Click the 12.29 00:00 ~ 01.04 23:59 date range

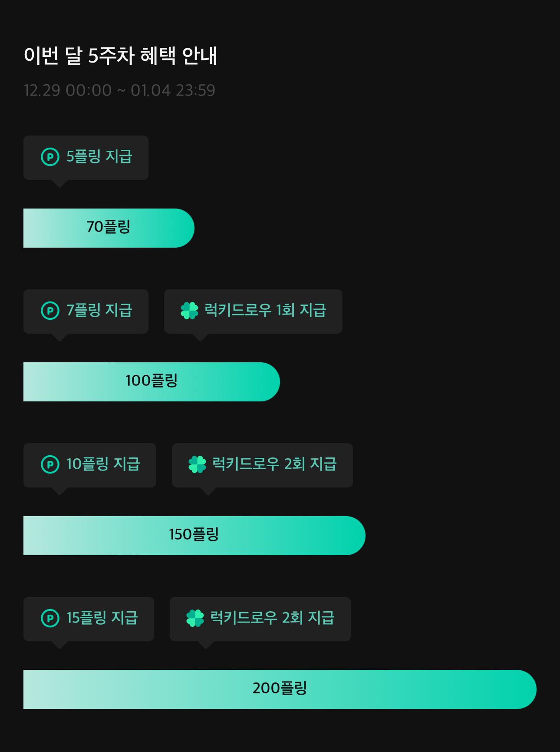click(119, 90)
